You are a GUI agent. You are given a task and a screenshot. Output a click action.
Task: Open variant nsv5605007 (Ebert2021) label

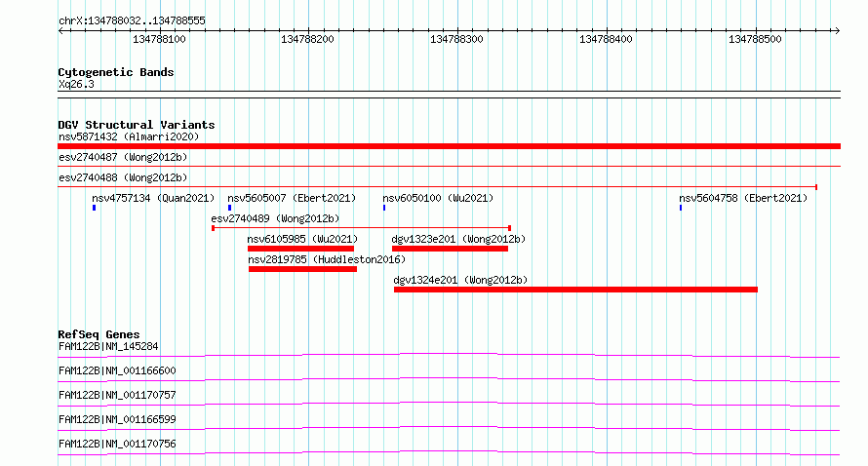tap(292, 198)
